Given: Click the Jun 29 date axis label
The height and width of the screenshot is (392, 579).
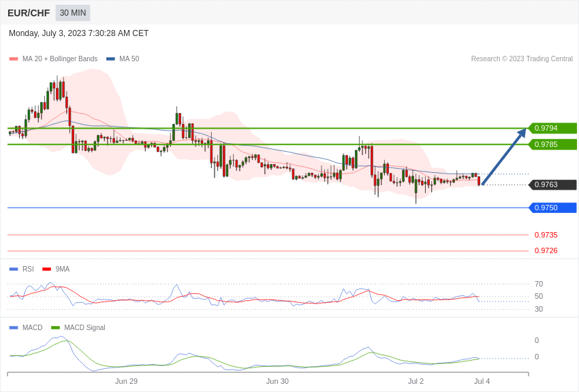Looking at the screenshot, I should click(126, 381).
